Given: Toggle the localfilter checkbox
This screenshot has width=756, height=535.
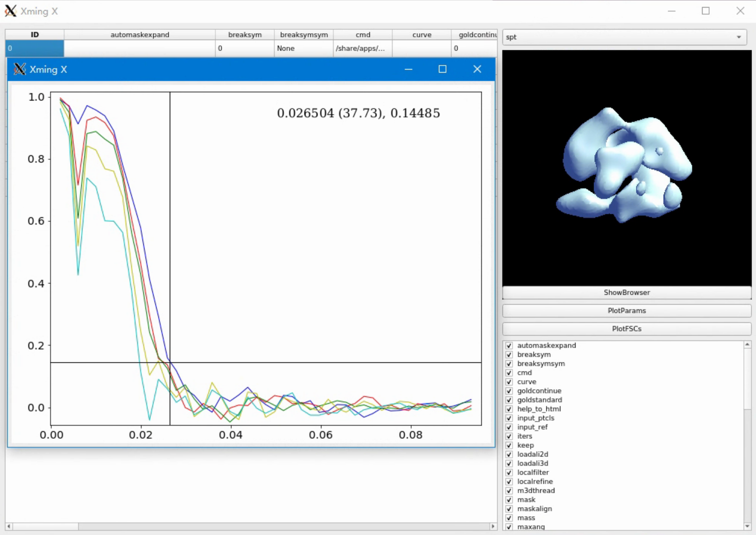Looking at the screenshot, I should 509,473.
